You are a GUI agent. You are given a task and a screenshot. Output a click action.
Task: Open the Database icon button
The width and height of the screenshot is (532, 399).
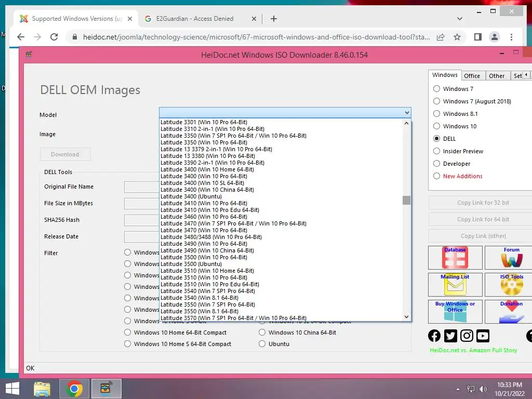455,258
